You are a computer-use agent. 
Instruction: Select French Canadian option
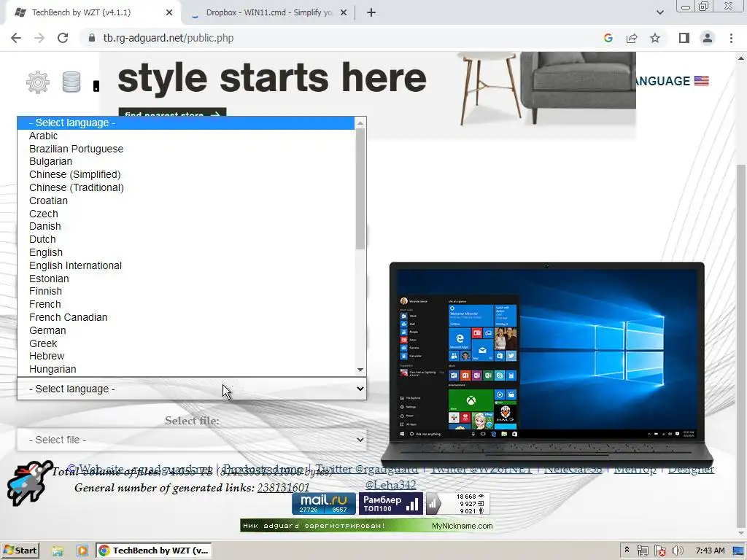pyautogui.click(x=186, y=317)
